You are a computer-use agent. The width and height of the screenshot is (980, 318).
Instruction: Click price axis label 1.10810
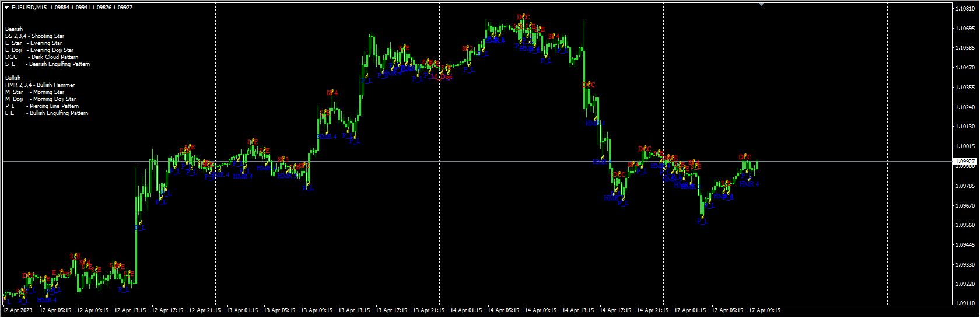pyautogui.click(x=965, y=8)
